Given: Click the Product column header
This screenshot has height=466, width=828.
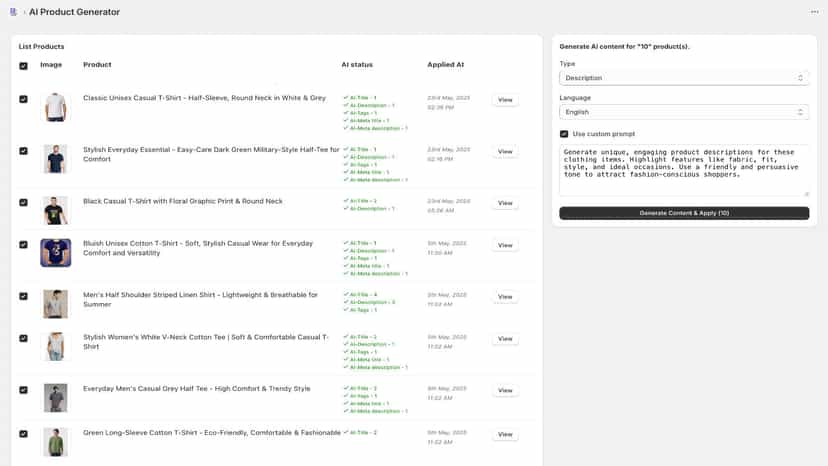Looking at the screenshot, I should click(97, 64).
